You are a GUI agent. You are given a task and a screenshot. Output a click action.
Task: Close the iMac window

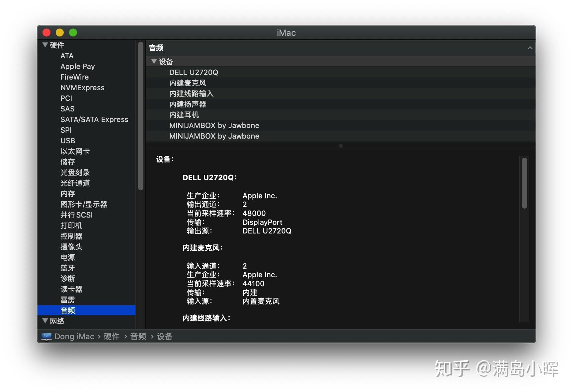pos(46,33)
